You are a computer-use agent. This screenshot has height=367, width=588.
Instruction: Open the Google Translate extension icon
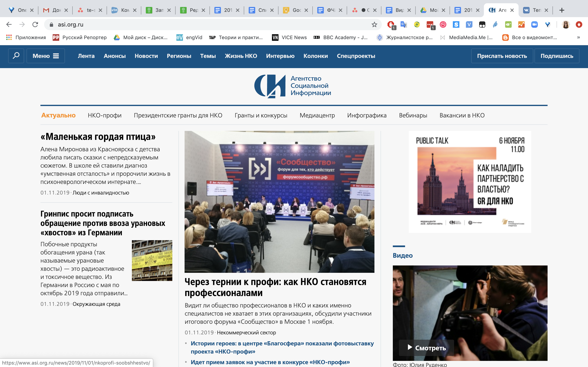coord(404,24)
